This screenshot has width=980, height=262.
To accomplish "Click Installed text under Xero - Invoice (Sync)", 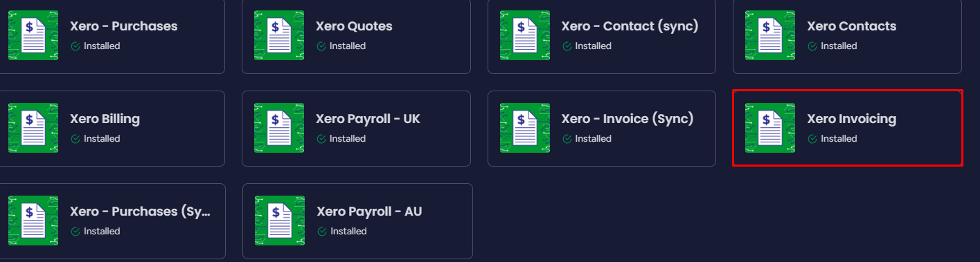I will [594, 139].
